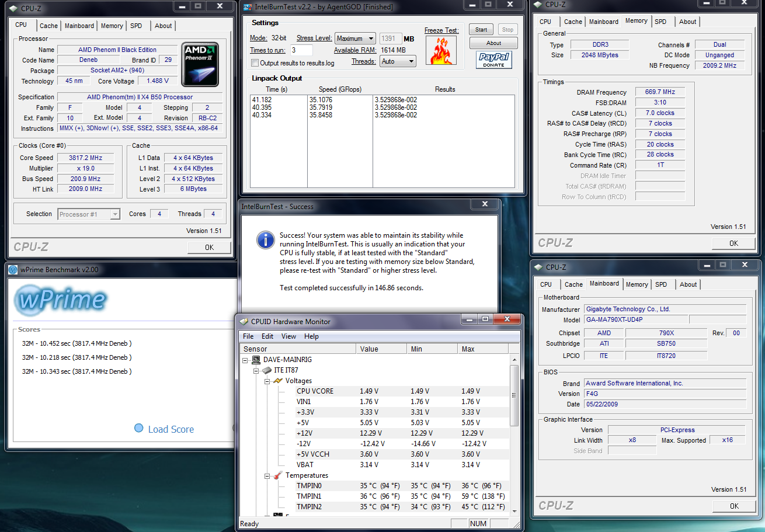The height and width of the screenshot is (532, 765).
Task: Click the DAVE-MAINRIG computer icon
Action: pos(257,360)
